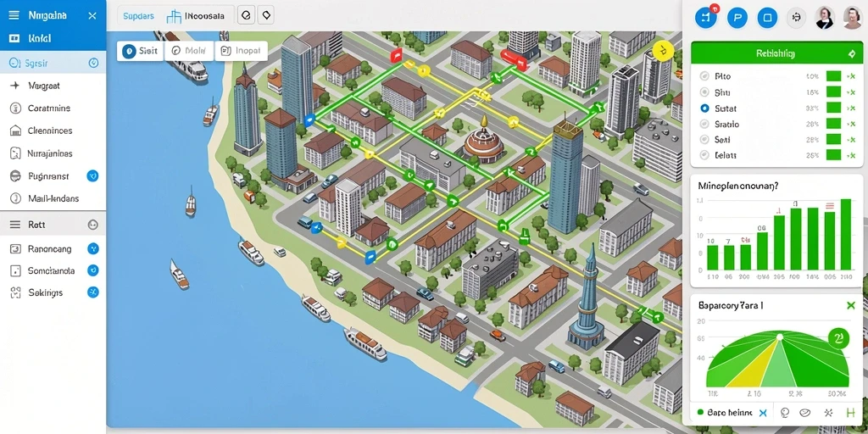Viewport: 868px width, 434px height.
Task: Click the green number 2 badge on chart
Action: click(x=838, y=337)
